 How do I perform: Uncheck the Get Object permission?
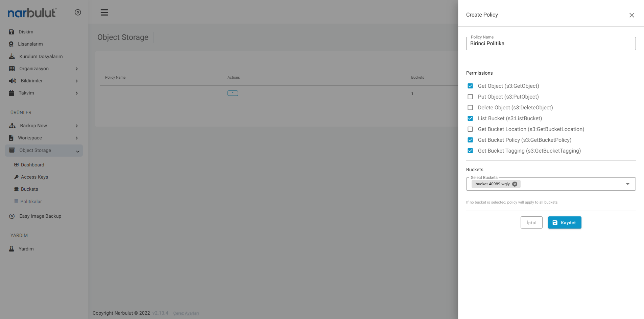pos(470,86)
